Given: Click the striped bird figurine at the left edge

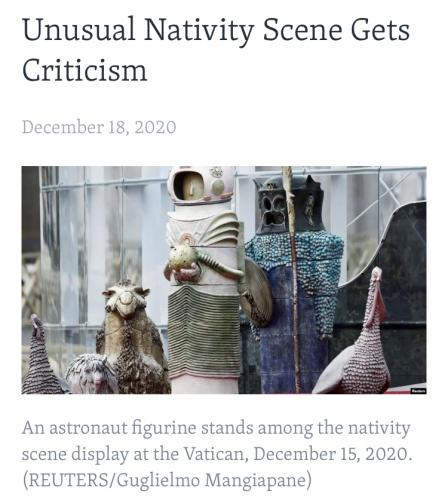Looking at the screenshot, I should click(x=40, y=357).
